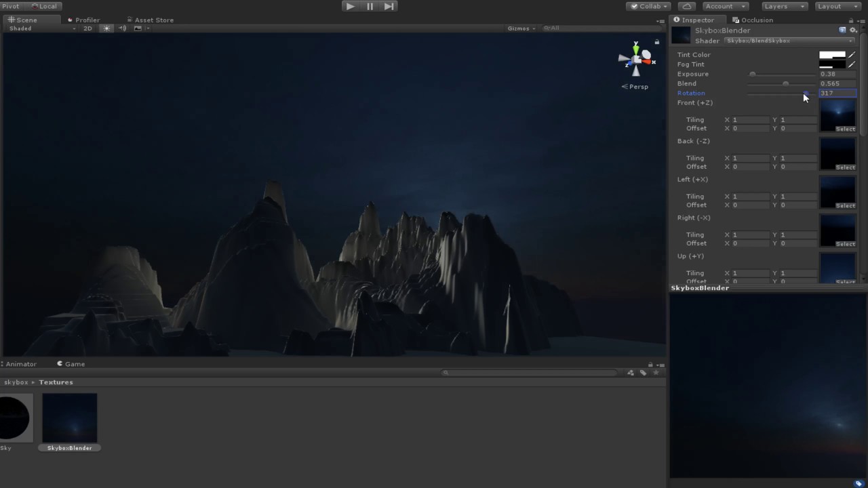Open the Search by Label tag icon
Screen dimensions: 868x488
[643, 372]
